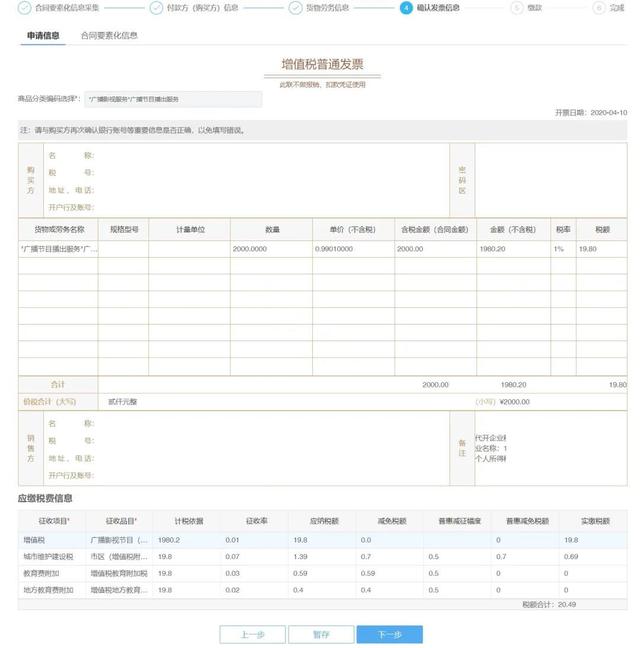The width and height of the screenshot is (640, 648).
Task: Click the goods and services step check icon
Action: 295,7
